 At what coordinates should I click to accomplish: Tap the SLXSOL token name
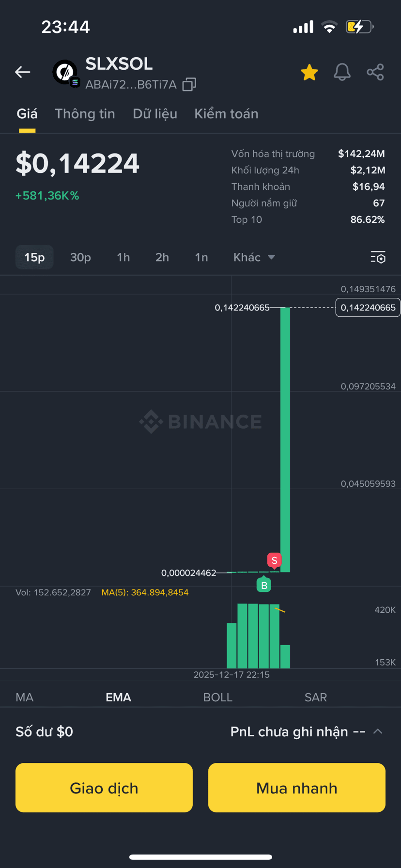[119, 64]
